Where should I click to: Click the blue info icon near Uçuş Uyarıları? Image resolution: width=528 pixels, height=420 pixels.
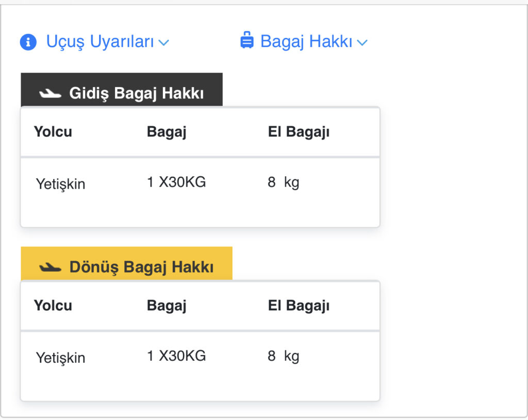28,42
